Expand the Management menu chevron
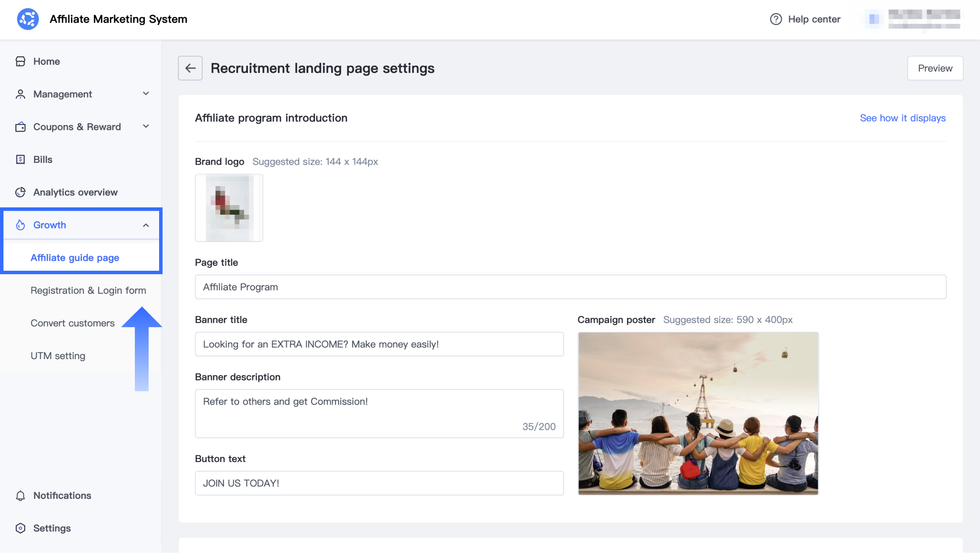The height and width of the screenshot is (553, 980). pos(146,94)
